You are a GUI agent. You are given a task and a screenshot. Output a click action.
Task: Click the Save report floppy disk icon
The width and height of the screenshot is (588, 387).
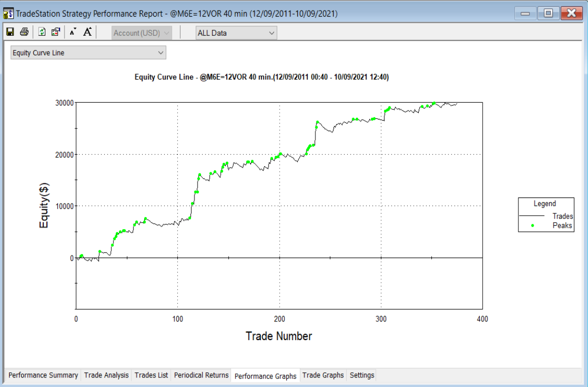pyautogui.click(x=10, y=32)
